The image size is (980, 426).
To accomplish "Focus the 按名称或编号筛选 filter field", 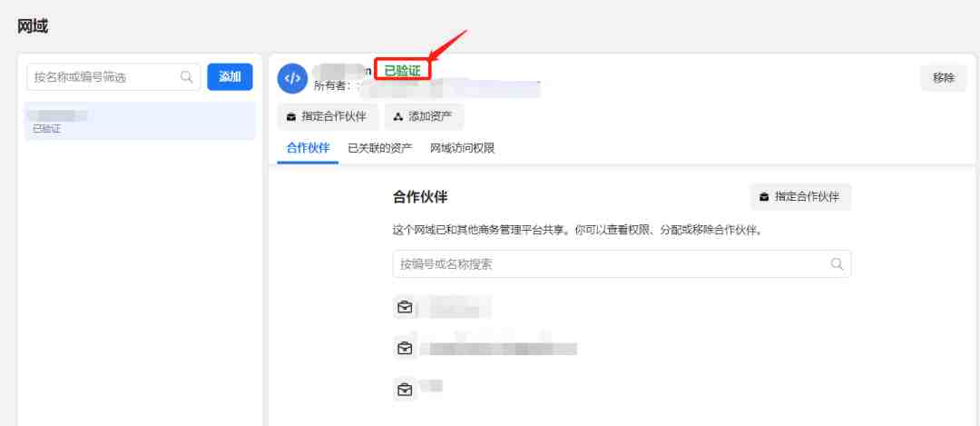I will coord(113,77).
